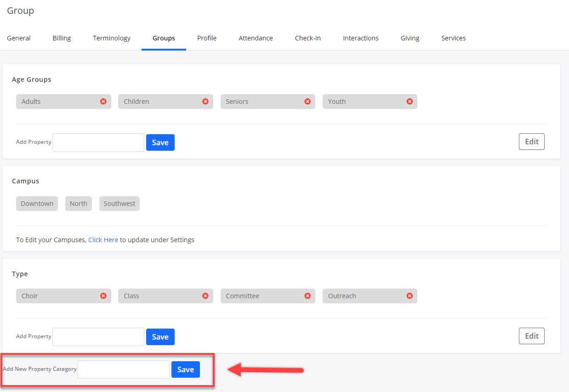The width and height of the screenshot is (569, 392).
Task: Remove the Seniors age group tag
Action: coord(307,102)
